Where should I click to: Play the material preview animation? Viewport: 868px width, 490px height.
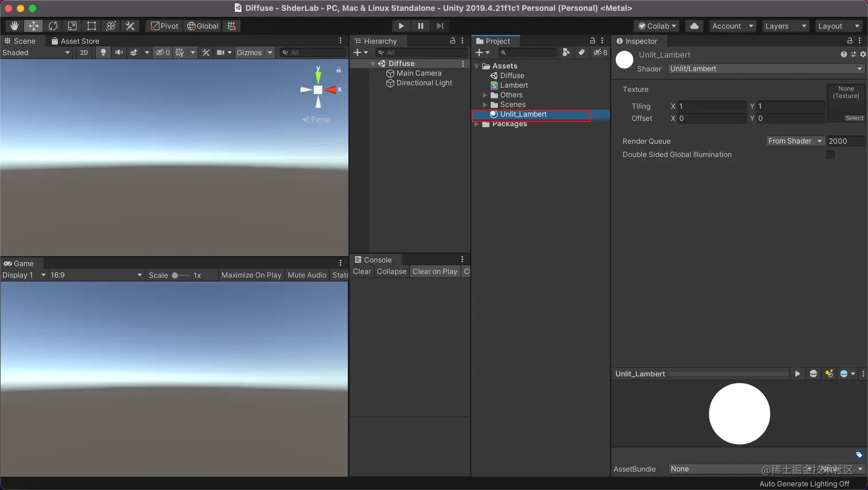tap(797, 374)
